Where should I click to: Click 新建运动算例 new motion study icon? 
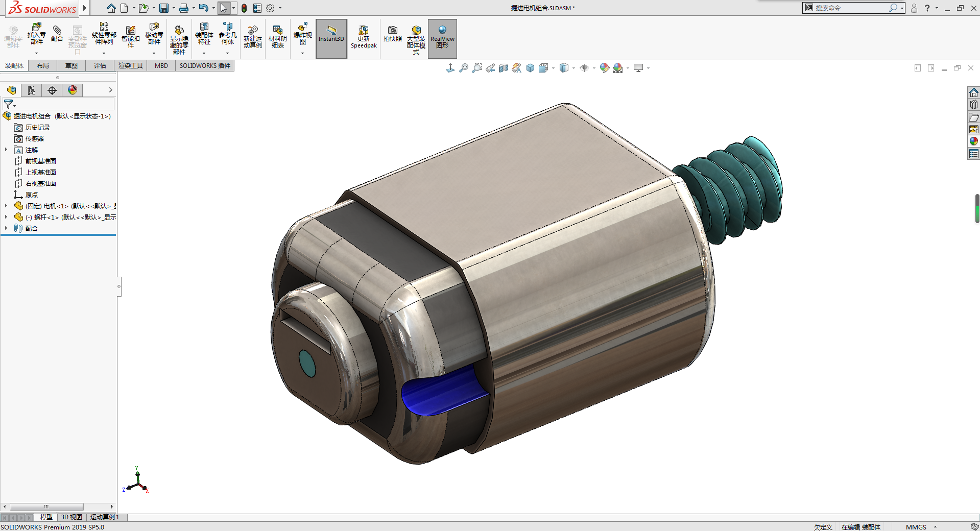[252, 36]
